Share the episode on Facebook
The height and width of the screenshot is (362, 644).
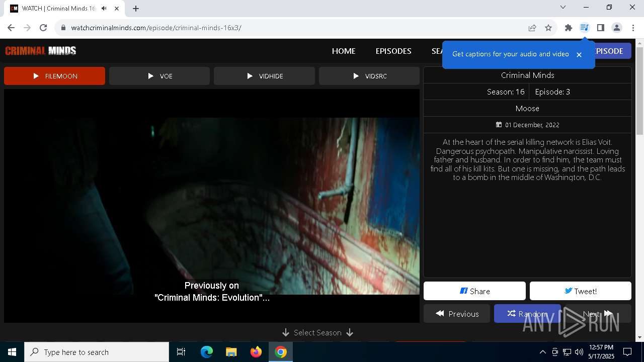pyautogui.click(x=474, y=291)
